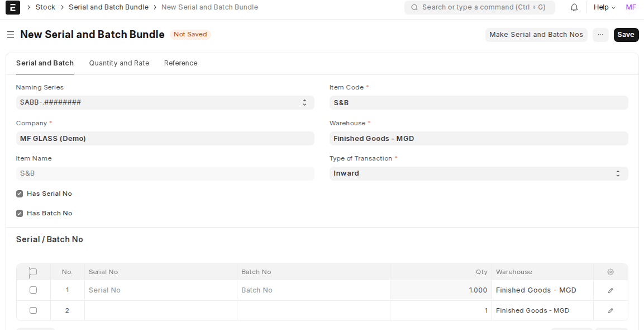Toggle Has Serial No checkbox
644x330 pixels.
(x=20, y=194)
